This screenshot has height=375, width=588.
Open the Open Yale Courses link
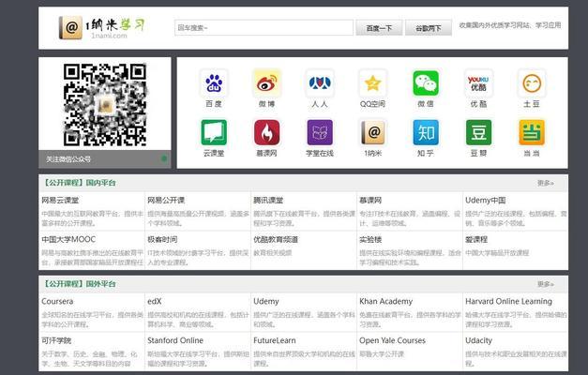tap(392, 340)
